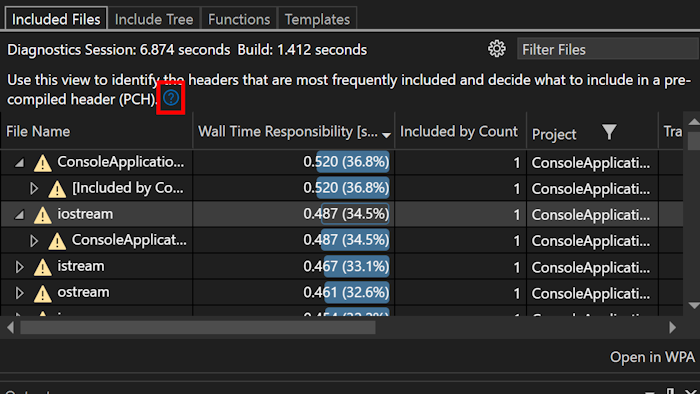700x394 pixels.
Task: Open the Templates tab
Action: click(317, 19)
